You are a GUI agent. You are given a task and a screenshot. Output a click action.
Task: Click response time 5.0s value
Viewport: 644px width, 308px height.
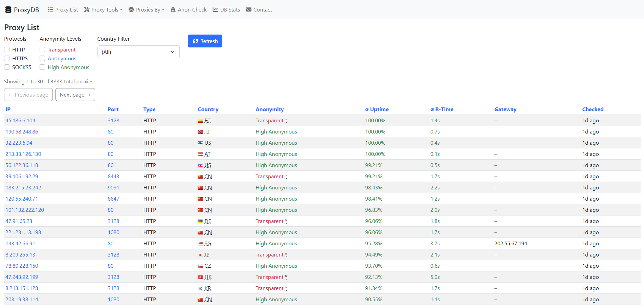[435, 277]
